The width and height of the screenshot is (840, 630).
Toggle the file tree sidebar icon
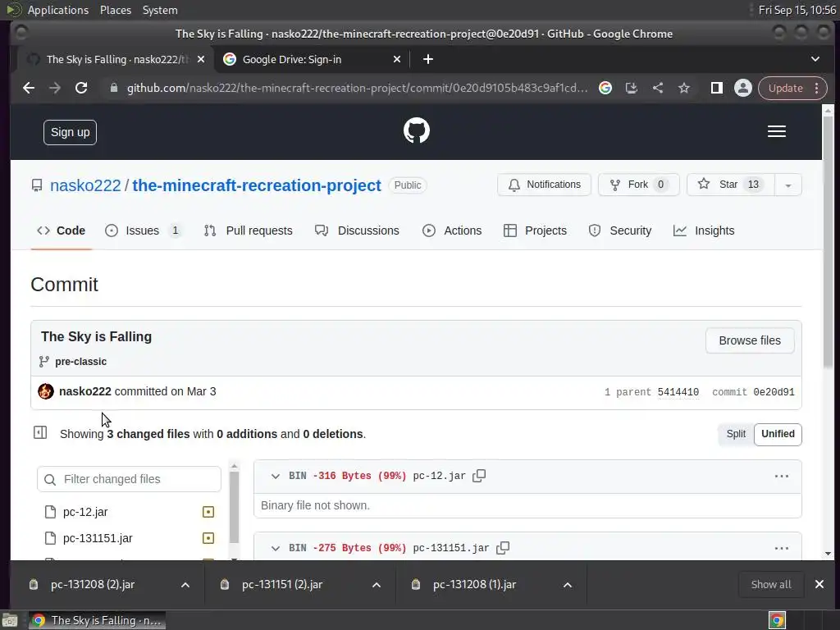point(40,433)
